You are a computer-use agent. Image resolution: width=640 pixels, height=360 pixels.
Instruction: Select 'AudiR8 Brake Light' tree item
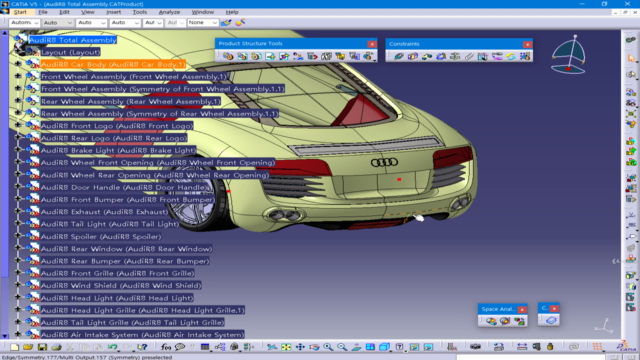pyautogui.click(x=118, y=150)
